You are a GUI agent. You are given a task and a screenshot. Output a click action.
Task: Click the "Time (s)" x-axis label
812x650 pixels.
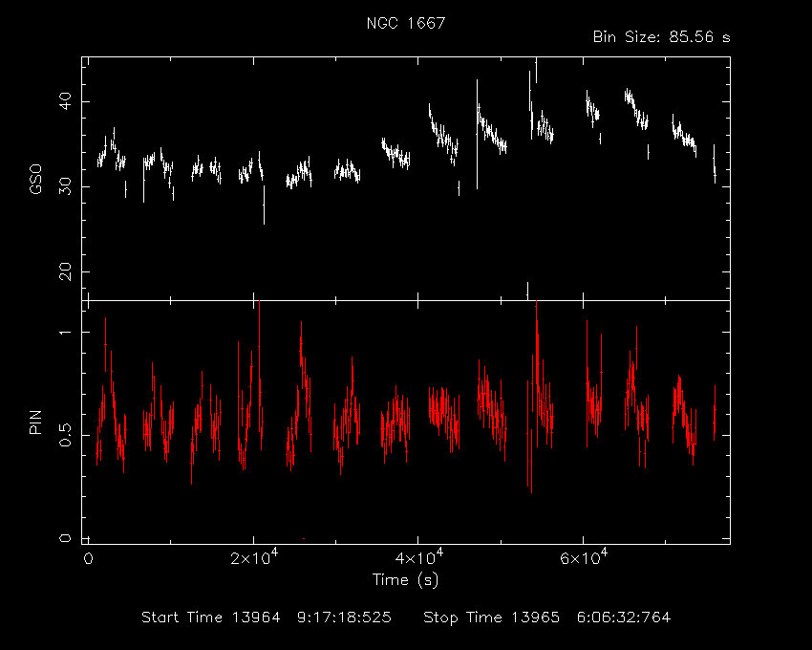click(405, 579)
